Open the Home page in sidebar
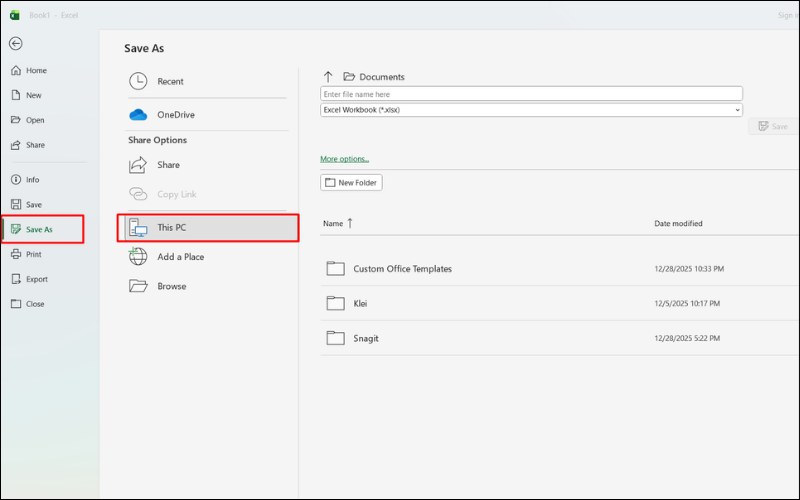800x500 pixels. (30, 70)
